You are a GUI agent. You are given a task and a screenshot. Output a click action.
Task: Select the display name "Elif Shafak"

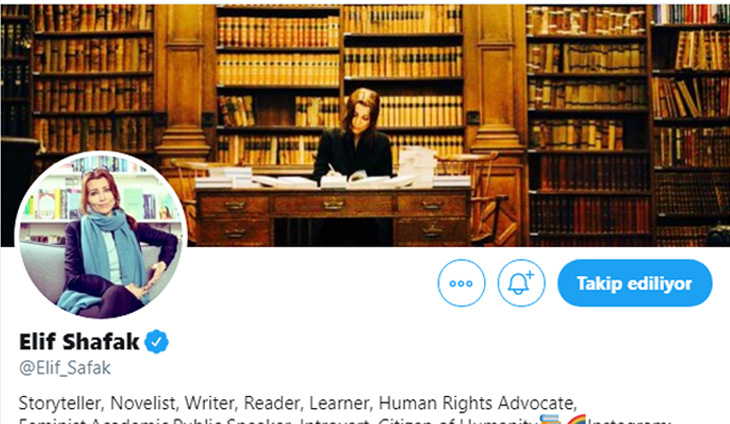[x=79, y=342]
